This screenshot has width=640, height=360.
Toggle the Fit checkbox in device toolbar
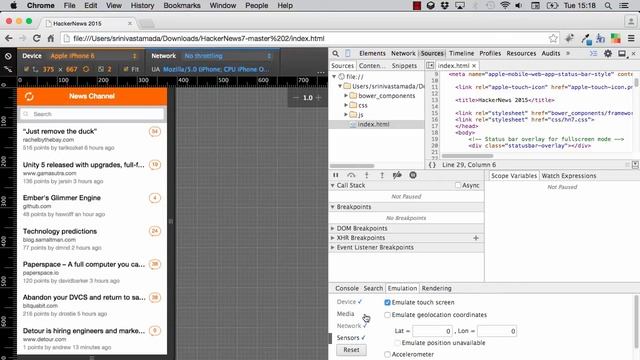point(126,69)
